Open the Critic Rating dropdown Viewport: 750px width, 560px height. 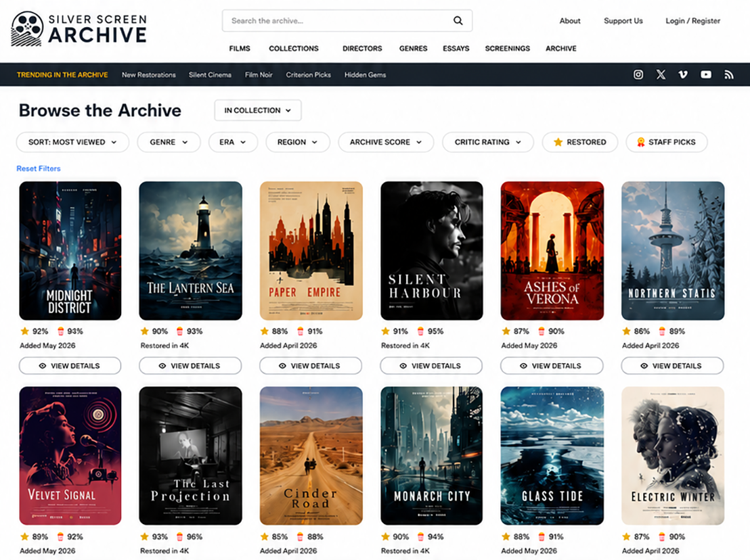pyautogui.click(x=488, y=142)
